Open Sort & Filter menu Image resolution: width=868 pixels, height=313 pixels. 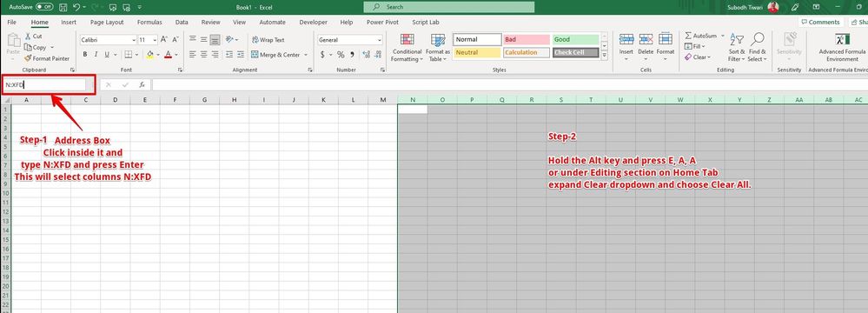pos(736,48)
